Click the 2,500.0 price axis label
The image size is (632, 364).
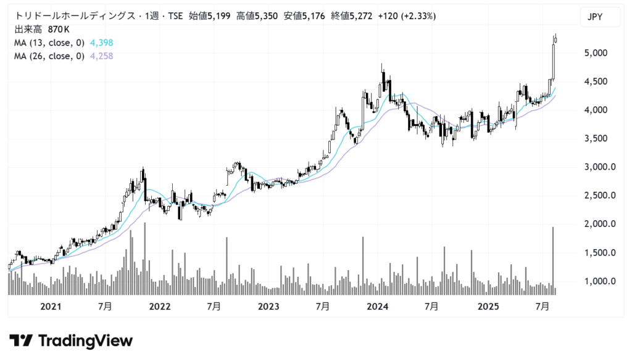pyautogui.click(x=600, y=196)
